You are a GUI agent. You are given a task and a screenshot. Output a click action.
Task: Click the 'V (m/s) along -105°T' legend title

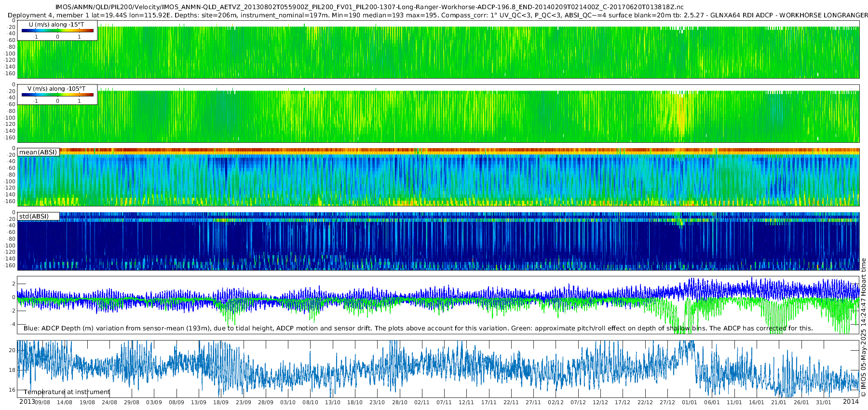[56, 89]
